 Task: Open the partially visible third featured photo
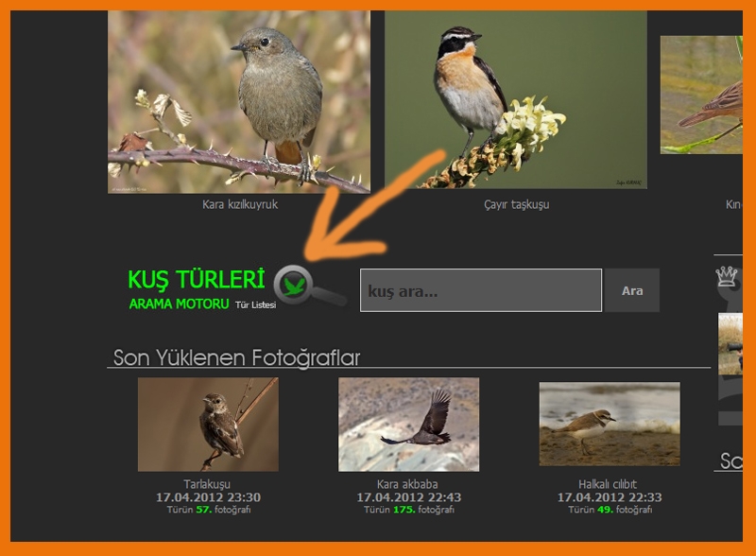(x=701, y=96)
